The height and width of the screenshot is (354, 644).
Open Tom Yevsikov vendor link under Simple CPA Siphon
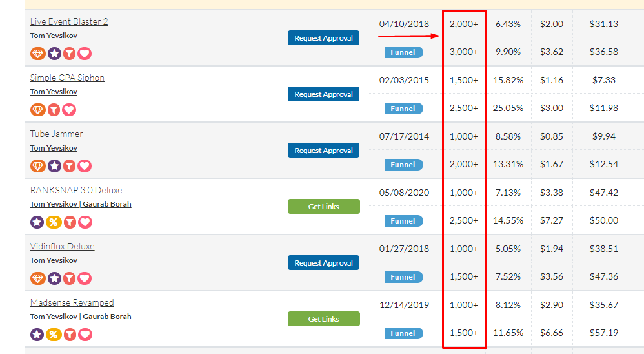(54, 92)
